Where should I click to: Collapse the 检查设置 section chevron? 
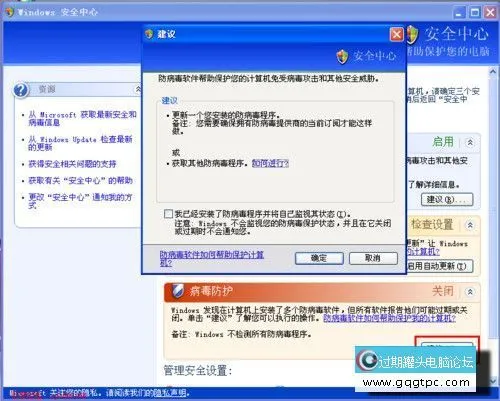[470, 225]
